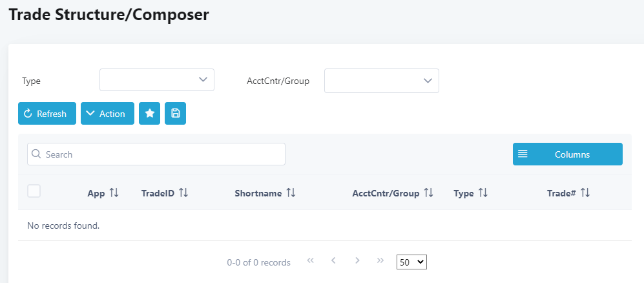
Task: Click the star favorites icon button
Action: (149, 114)
